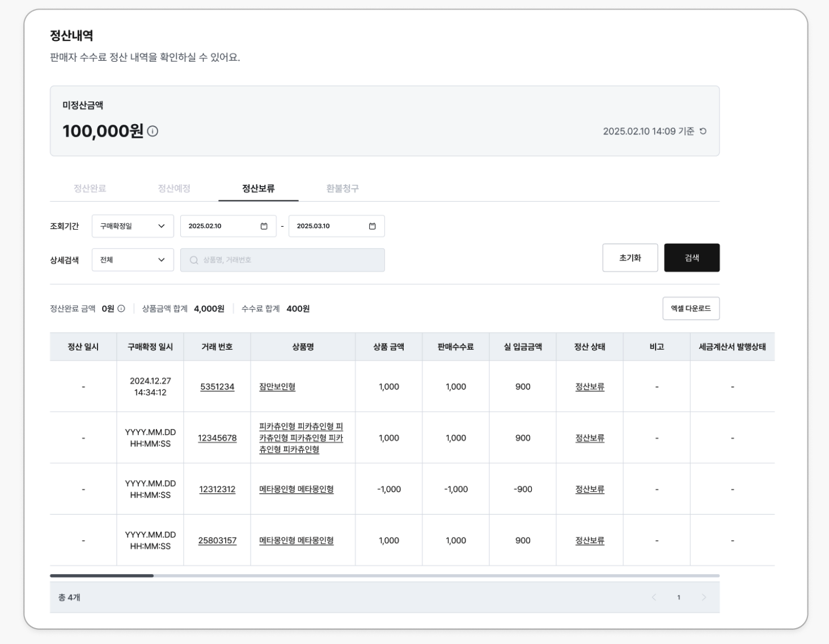Click the search magnifier icon in 상세검색 field
This screenshot has width=829, height=644.
click(x=194, y=260)
